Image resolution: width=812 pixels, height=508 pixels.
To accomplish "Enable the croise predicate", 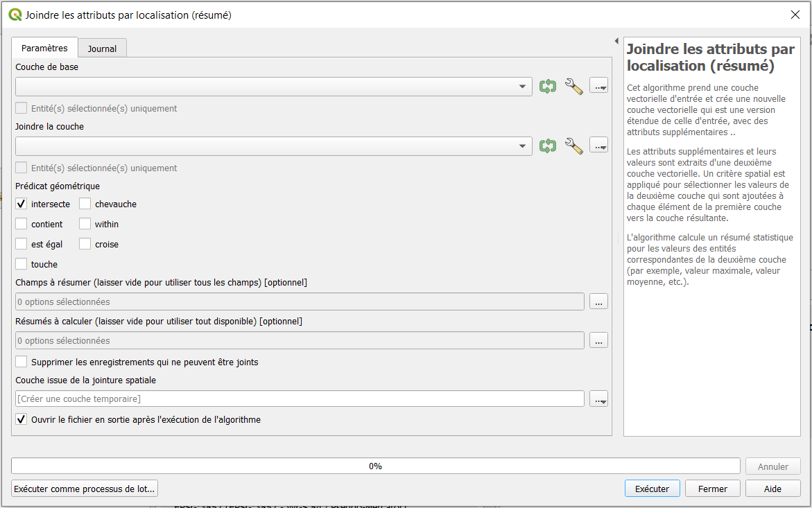I will pyautogui.click(x=85, y=244).
